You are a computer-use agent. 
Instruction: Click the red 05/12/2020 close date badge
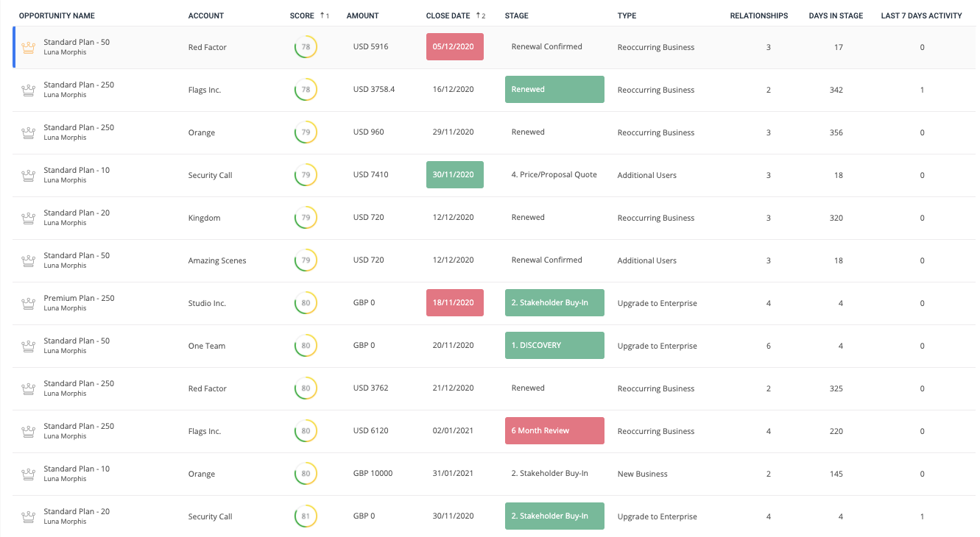454,47
